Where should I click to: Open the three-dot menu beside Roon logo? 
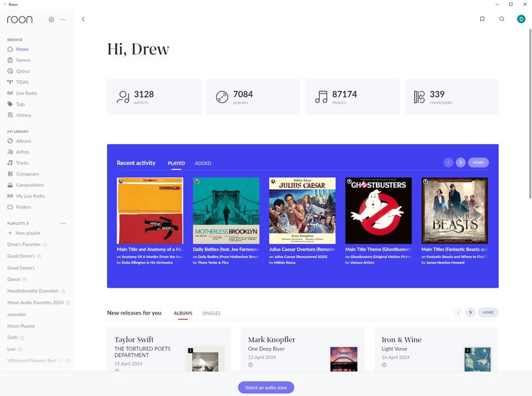point(63,20)
